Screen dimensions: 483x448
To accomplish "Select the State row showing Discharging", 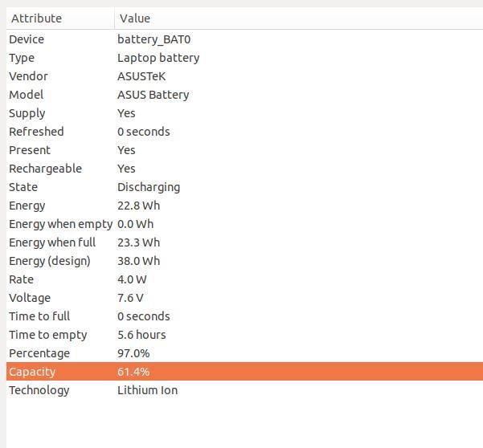I will tap(244, 187).
